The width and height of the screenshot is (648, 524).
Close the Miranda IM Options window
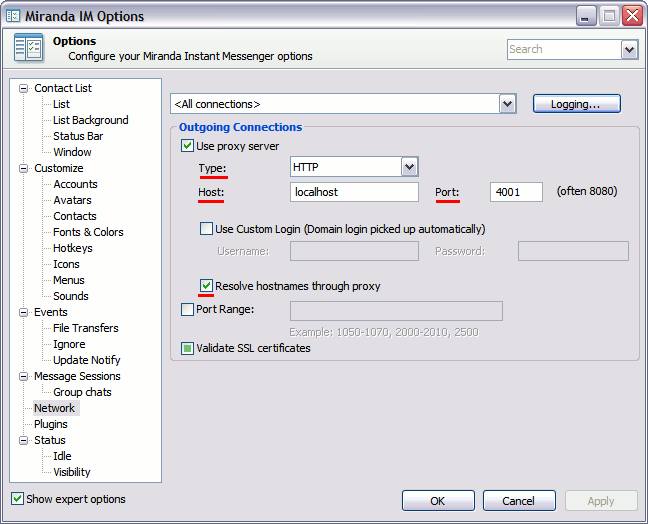[633, 16]
